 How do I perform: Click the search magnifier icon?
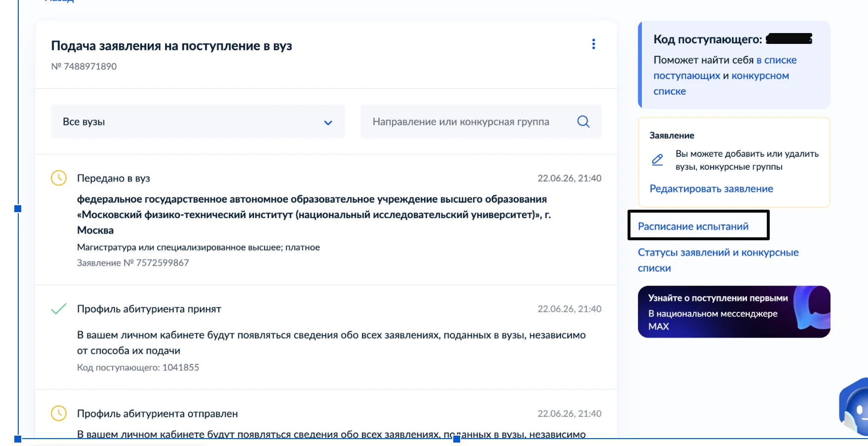click(x=583, y=121)
